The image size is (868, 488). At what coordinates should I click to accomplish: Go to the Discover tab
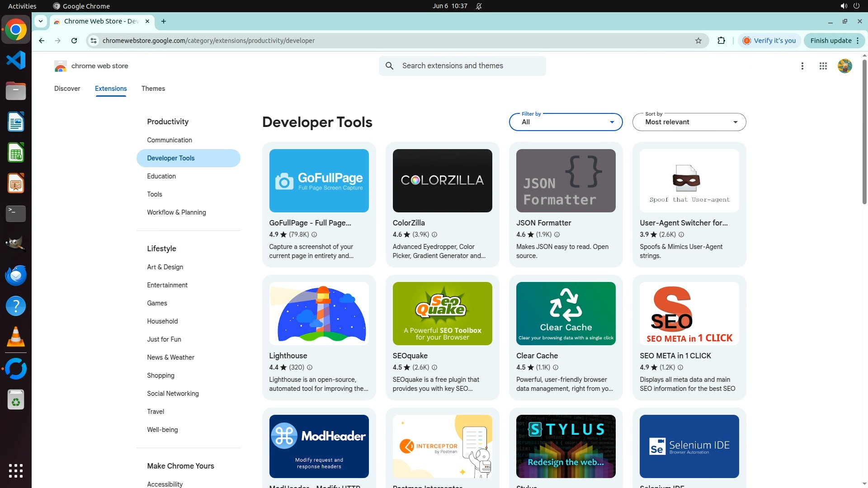point(67,89)
